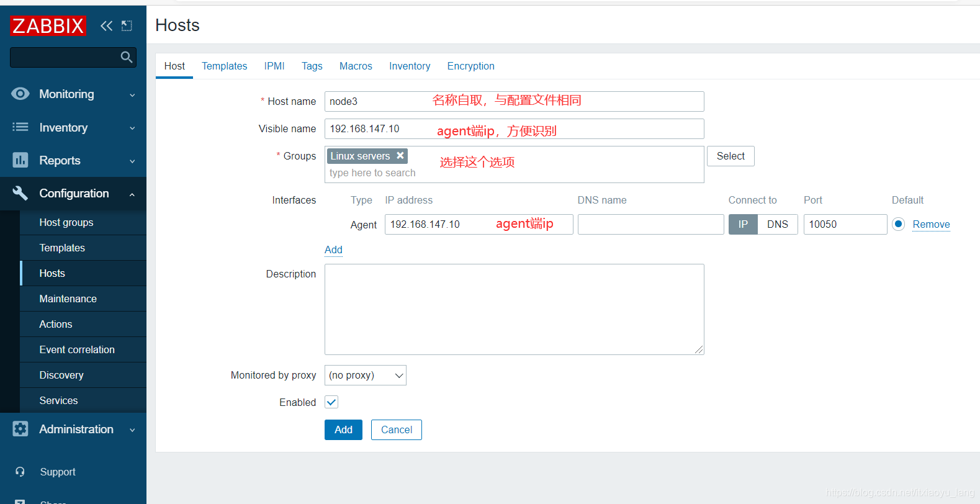Click the Add interface link
The height and width of the screenshot is (504, 980).
pos(333,250)
